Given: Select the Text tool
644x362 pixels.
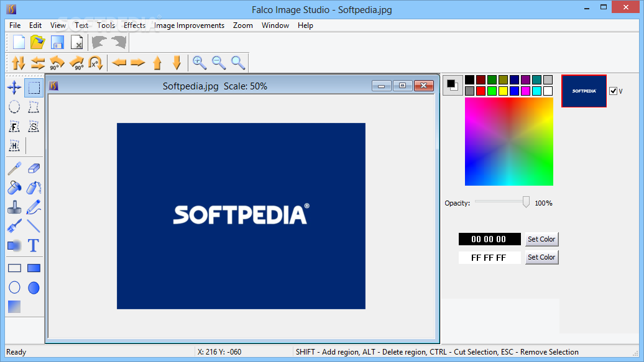Looking at the screenshot, I should tap(34, 246).
